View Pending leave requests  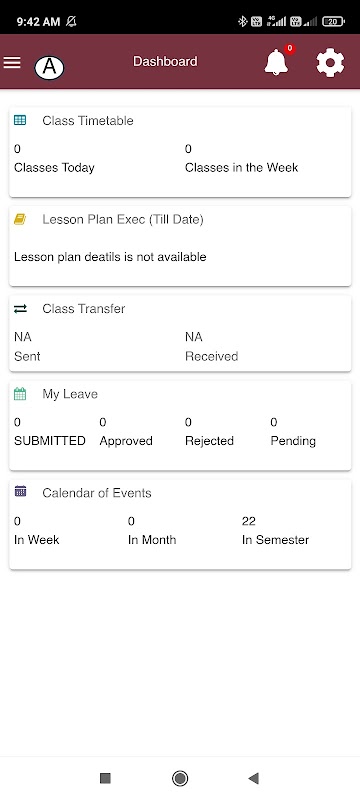[293, 432]
